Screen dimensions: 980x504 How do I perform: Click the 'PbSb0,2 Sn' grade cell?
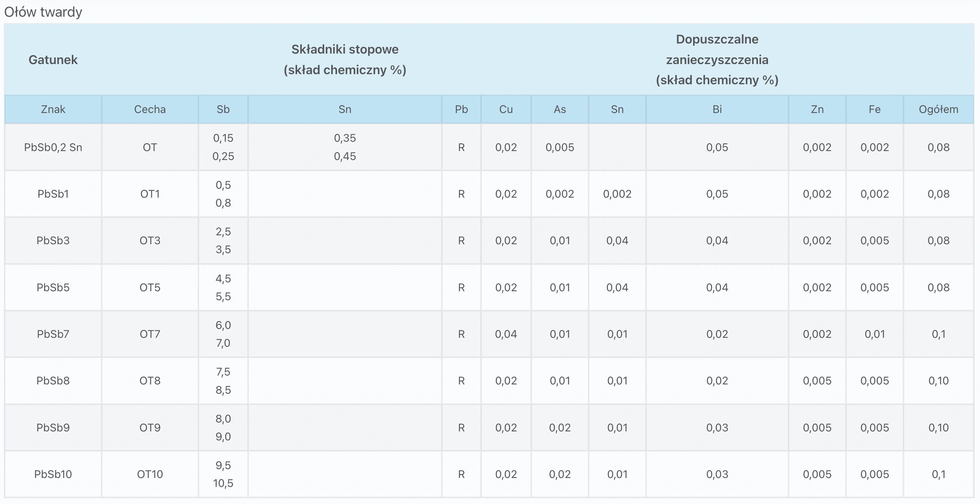53,148
